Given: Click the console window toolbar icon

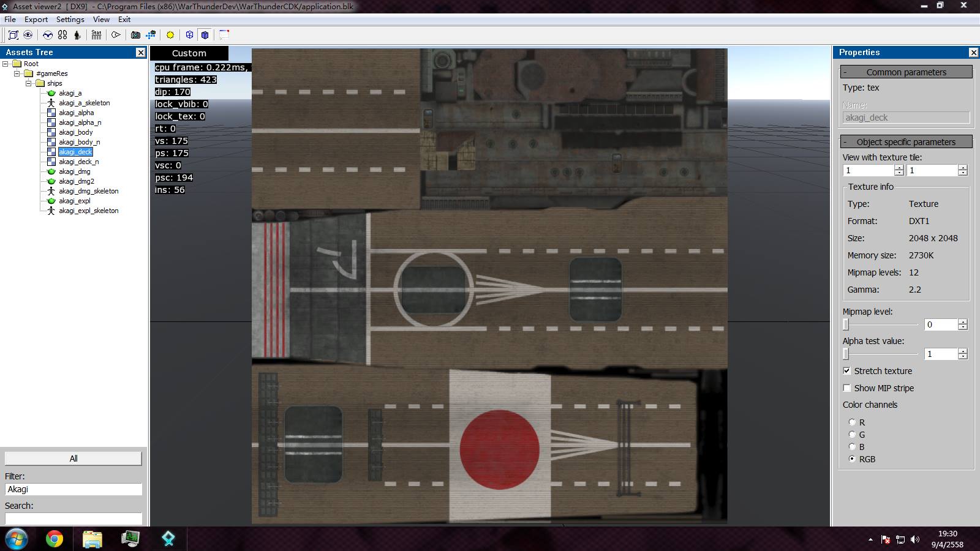Looking at the screenshot, I should (x=224, y=35).
